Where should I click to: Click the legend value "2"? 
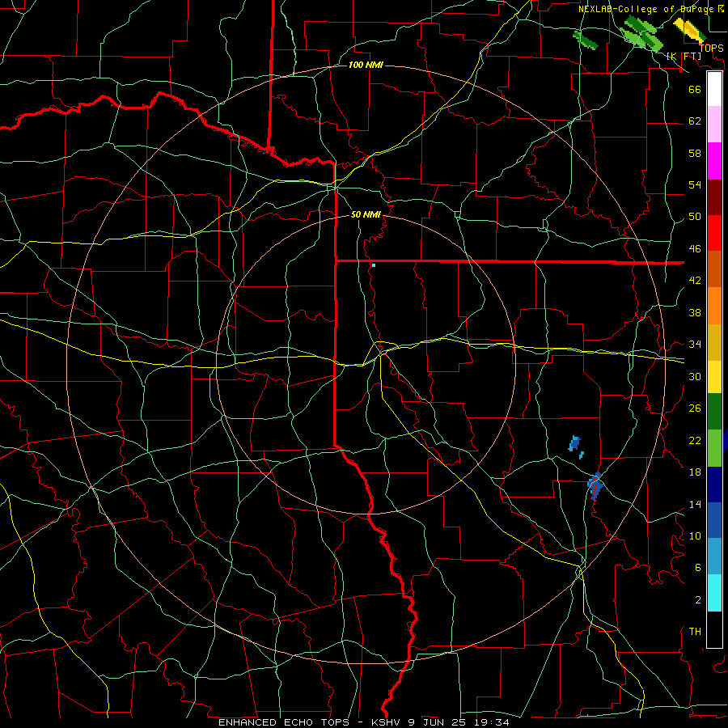tap(698, 599)
